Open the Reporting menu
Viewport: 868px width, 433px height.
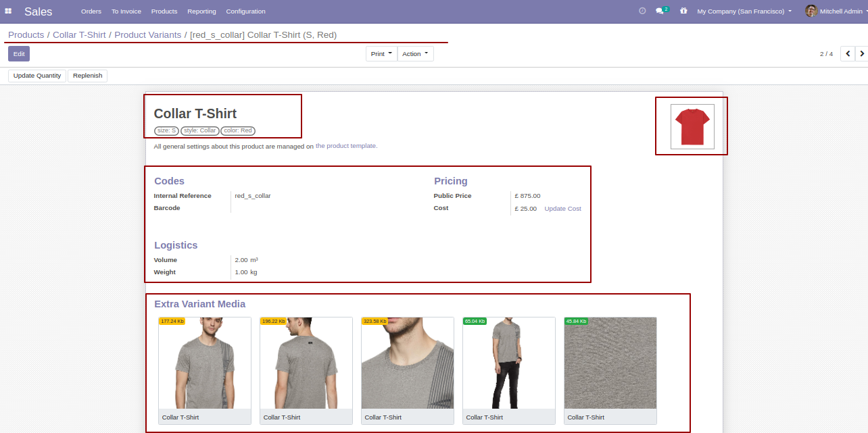pos(201,11)
